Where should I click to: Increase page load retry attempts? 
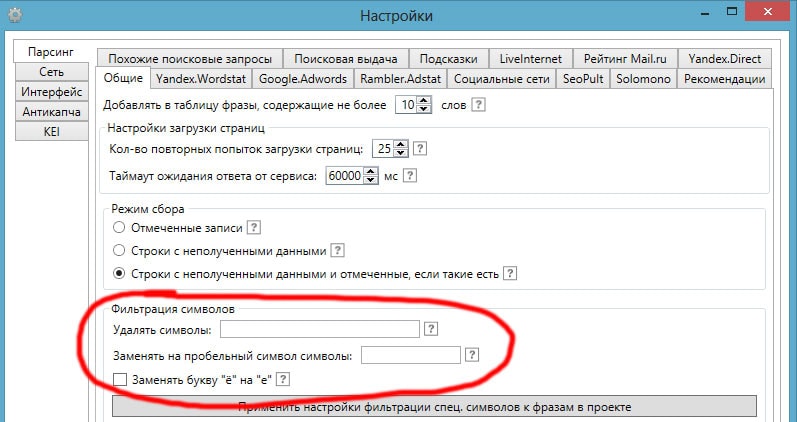tap(401, 144)
